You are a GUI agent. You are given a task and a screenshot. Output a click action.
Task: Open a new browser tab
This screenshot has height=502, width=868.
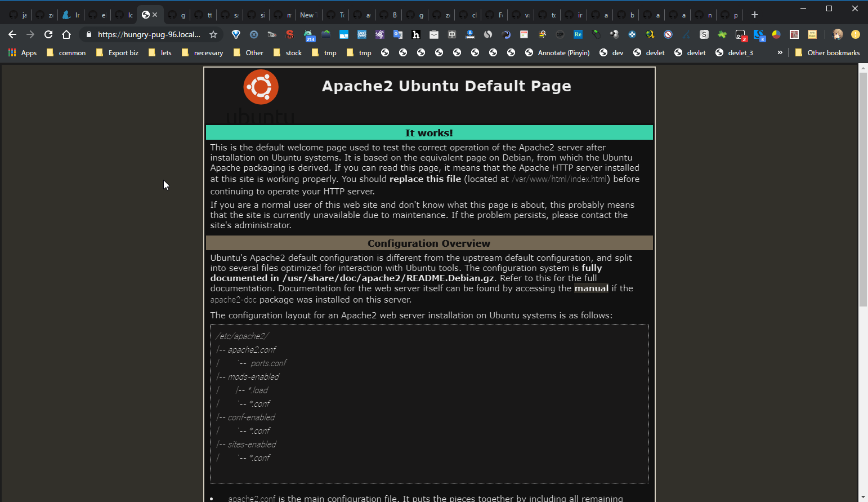[755, 15]
